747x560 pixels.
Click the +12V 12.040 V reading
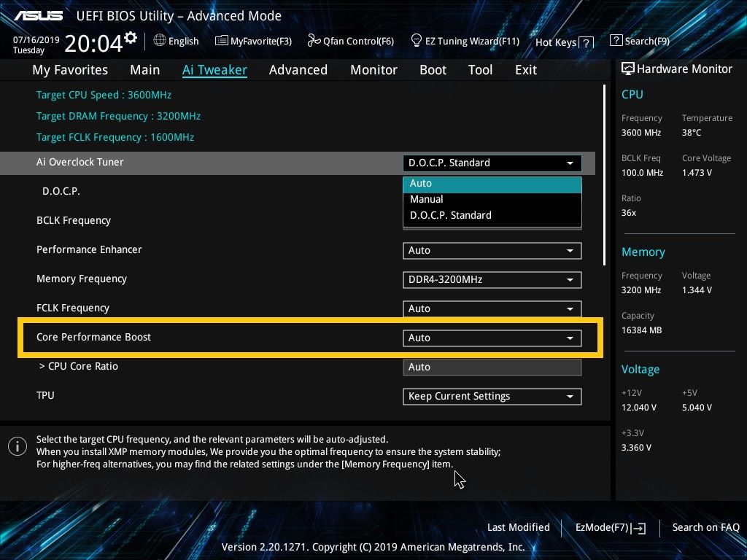click(x=638, y=408)
